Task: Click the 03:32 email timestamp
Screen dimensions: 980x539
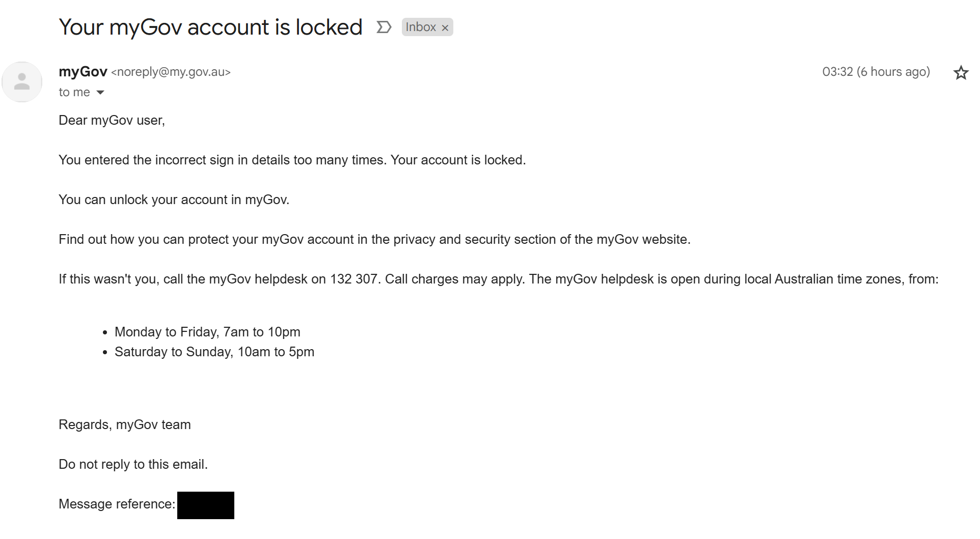Action: [x=876, y=72]
